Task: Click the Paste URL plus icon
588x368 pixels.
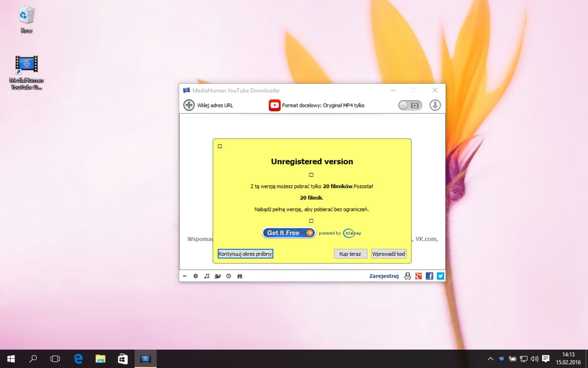Action: pos(189,105)
